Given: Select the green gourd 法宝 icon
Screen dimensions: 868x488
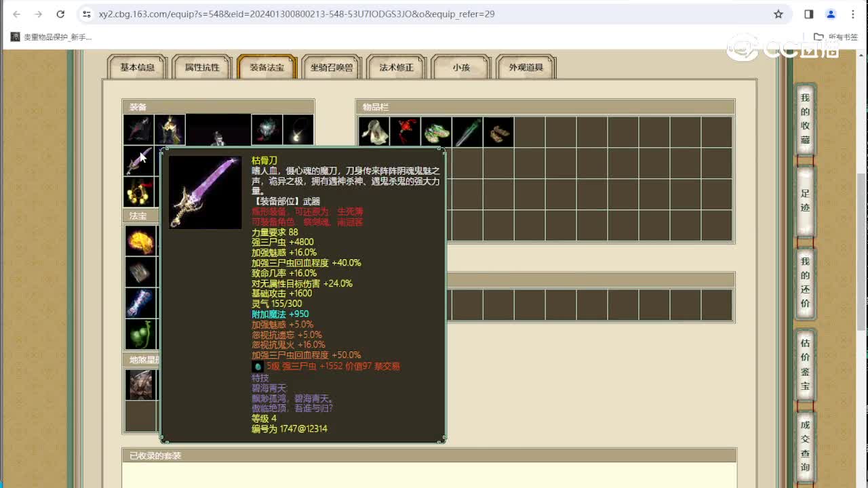Looking at the screenshot, I should [x=140, y=334].
